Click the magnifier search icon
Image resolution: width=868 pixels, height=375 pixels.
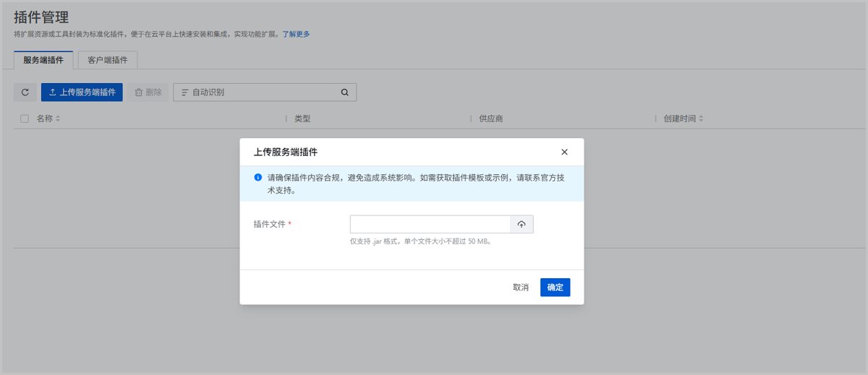pyautogui.click(x=345, y=92)
